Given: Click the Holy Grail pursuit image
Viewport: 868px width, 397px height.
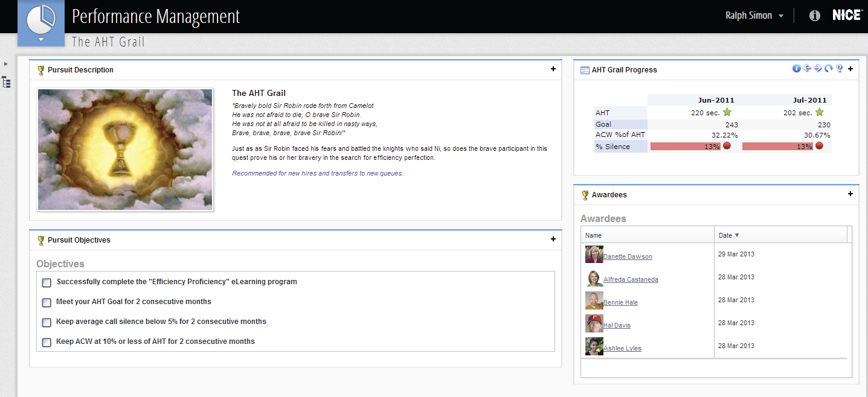Looking at the screenshot, I should pyautogui.click(x=125, y=150).
